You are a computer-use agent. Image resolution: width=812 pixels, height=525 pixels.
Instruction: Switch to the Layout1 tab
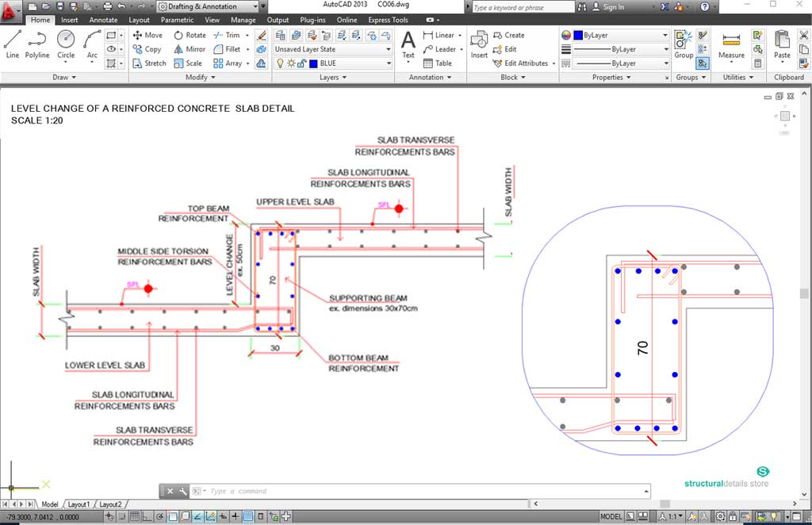(79, 504)
